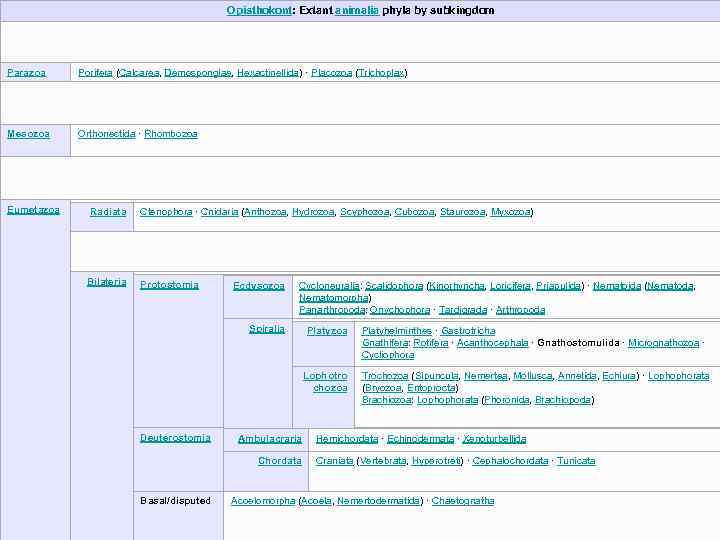The height and width of the screenshot is (540, 720).
Task: Go to the Calcarea page
Action: 139,73
